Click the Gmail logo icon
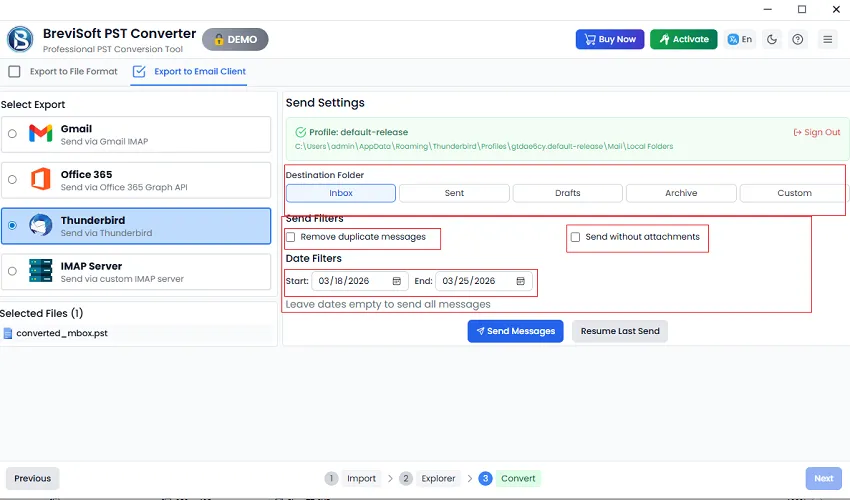 (41, 133)
